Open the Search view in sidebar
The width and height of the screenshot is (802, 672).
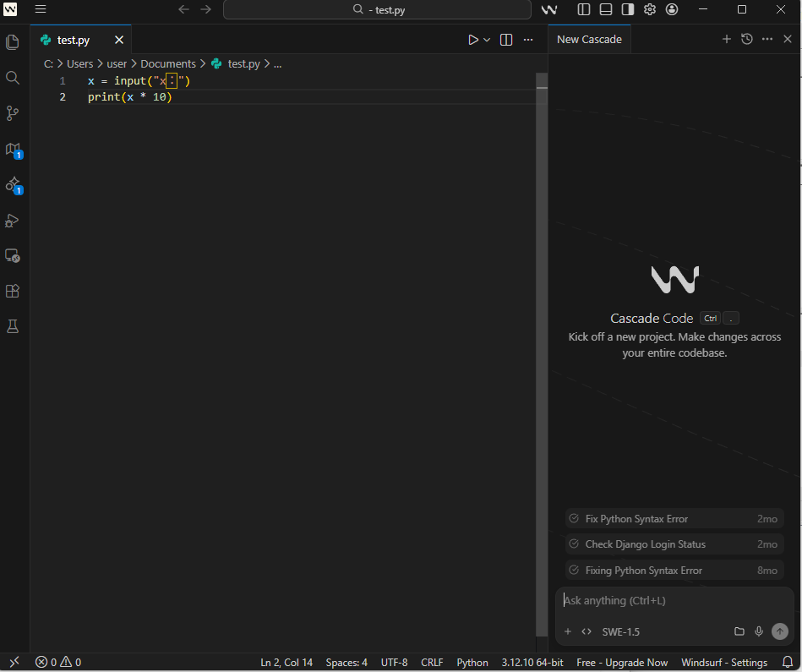pyautogui.click(x=13, y=78)
